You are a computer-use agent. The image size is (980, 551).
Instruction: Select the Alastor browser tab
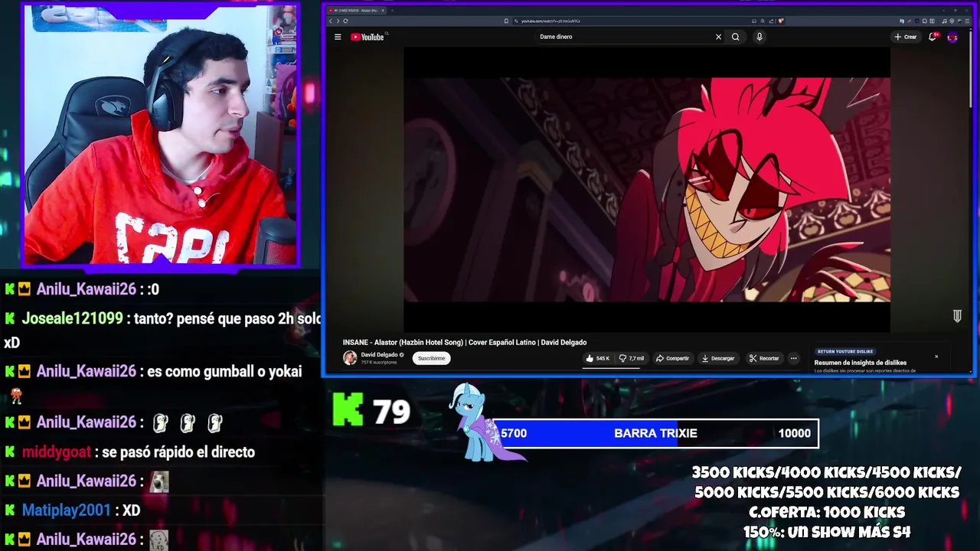355,11
